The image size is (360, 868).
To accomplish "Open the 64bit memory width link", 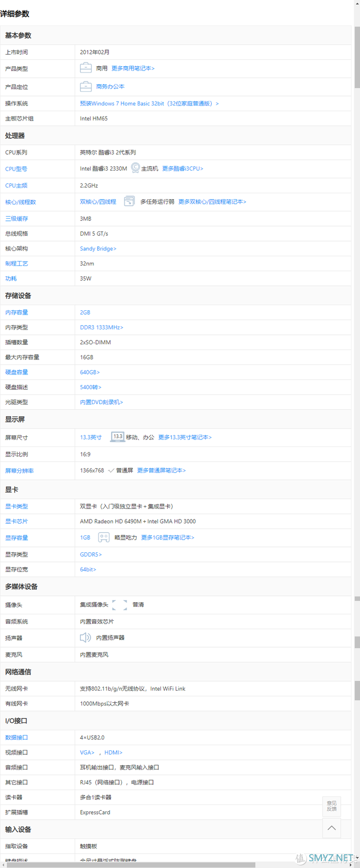I will 88,569.
